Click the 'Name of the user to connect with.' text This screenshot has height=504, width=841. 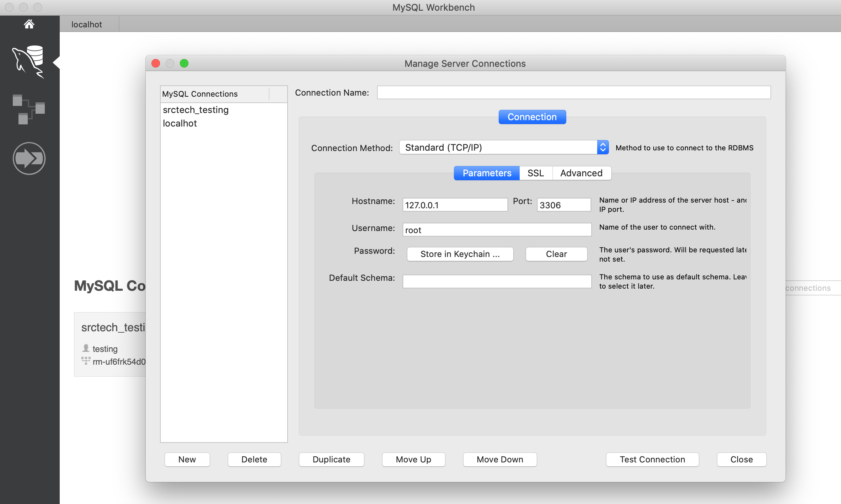point(657,227)
